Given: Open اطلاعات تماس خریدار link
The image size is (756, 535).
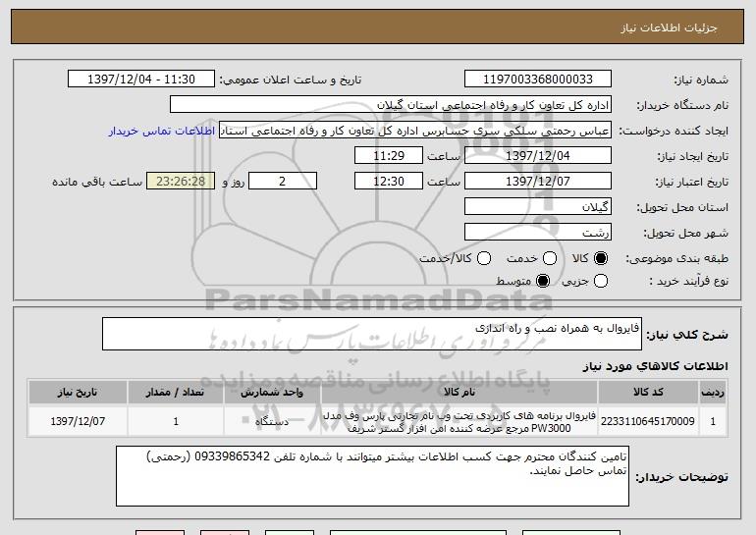Looking at the screenshot, I should 162,132.
